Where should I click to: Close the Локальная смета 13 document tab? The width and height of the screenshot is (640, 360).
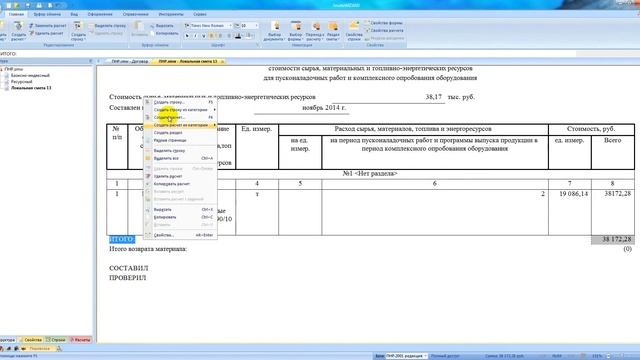tap(222, 61)
